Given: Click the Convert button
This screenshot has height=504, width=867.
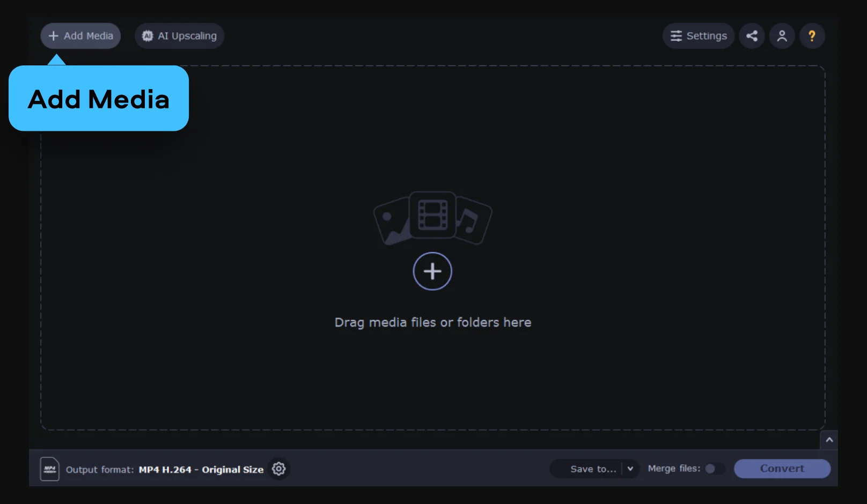Looking at the screenshot, I should pos(782,469).
